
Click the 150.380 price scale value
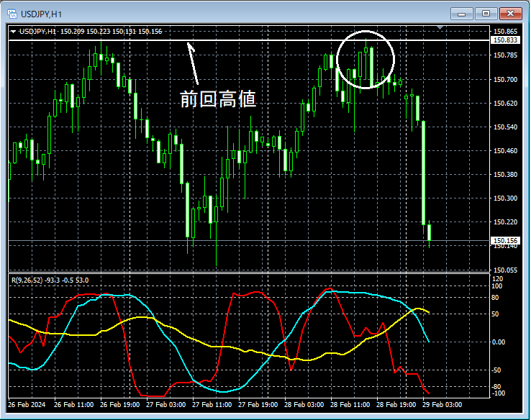tap(505, 174)
